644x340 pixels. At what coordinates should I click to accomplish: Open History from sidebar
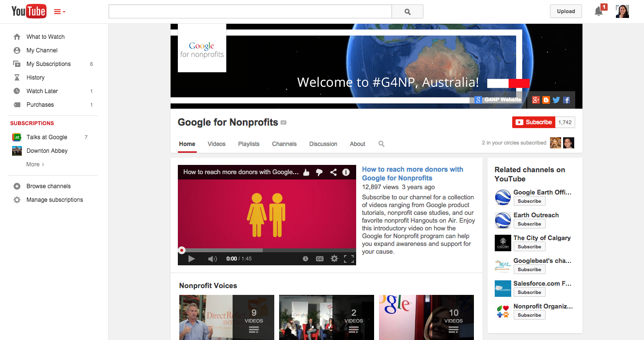point(35,78)
